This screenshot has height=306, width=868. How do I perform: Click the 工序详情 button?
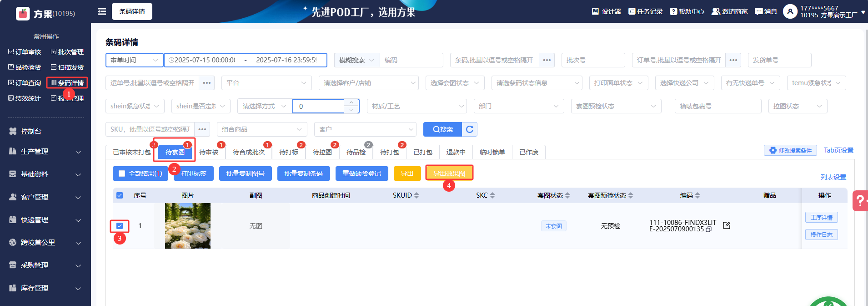click(821, 218)
